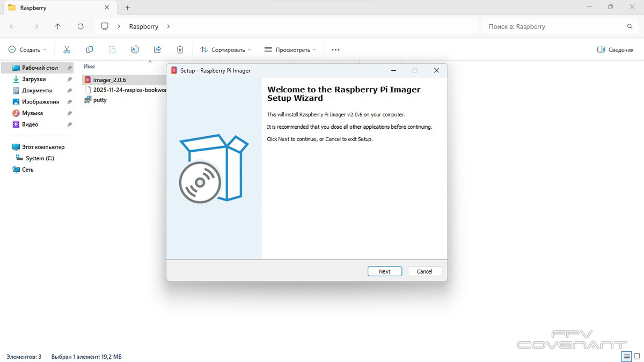This screenshot has height=362, width=644.
Task: Go back in Explorer navigation
Action: click(x=13, y=26)
